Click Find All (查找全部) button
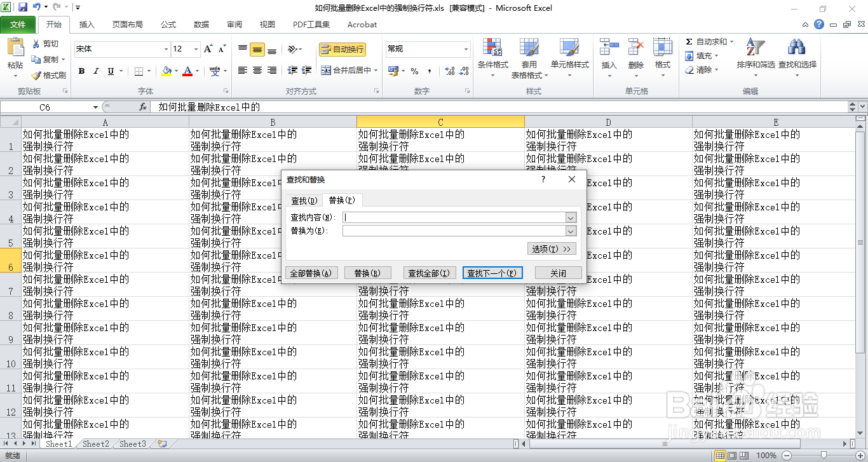Screen dimensions: 868x462 click(x=429, y=273)
